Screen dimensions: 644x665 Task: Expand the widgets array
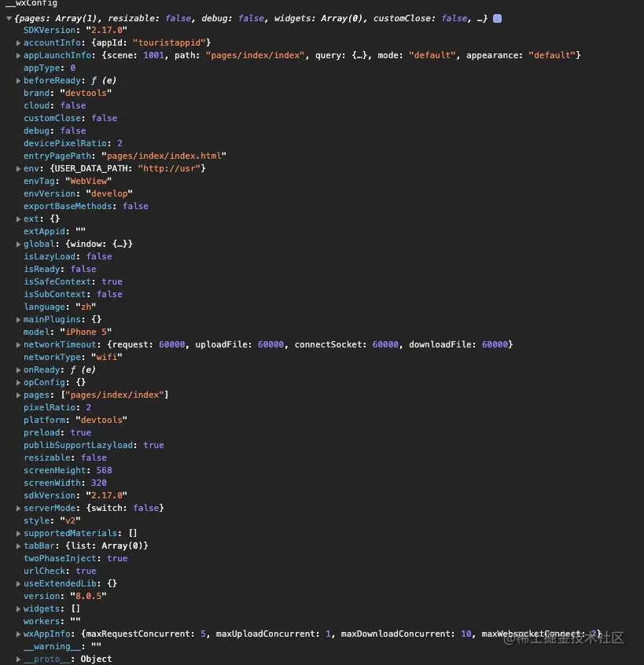coord(18,609)
